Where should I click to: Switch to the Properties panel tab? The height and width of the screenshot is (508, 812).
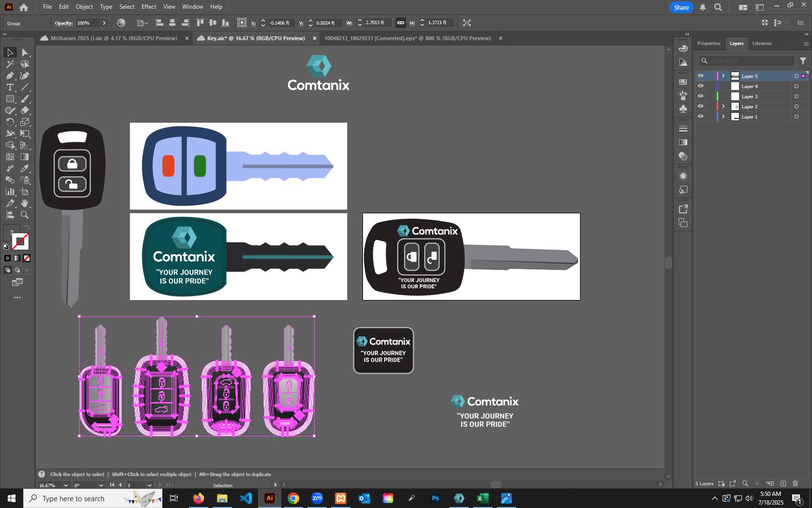(x=709, y=44)
